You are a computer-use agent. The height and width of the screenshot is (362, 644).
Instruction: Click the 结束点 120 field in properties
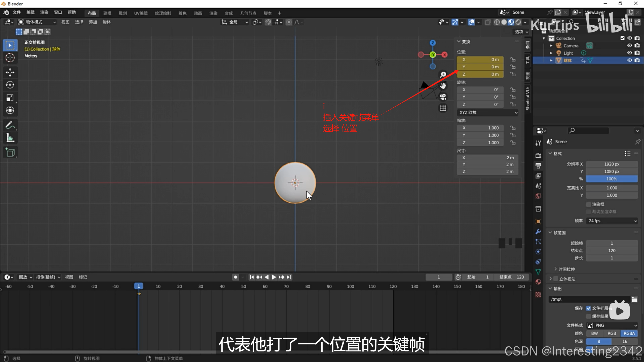pos(612,251)
